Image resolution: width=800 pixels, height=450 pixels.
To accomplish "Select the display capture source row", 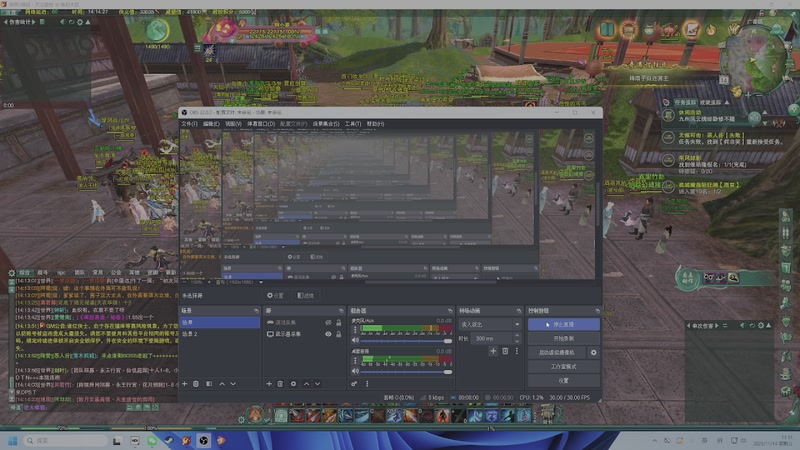I will tap(305, 334).
